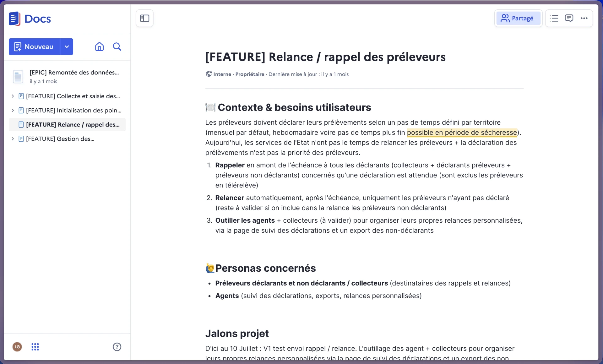Click the bold Outiller les agents text
This screenshot has height=364, width=603.
click(x=245, y=220)
